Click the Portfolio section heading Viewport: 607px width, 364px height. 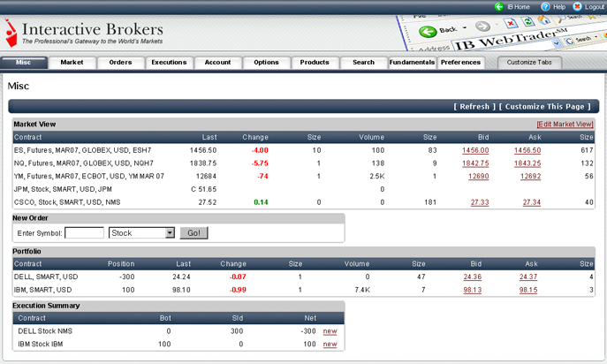click(x=27, y=251)
